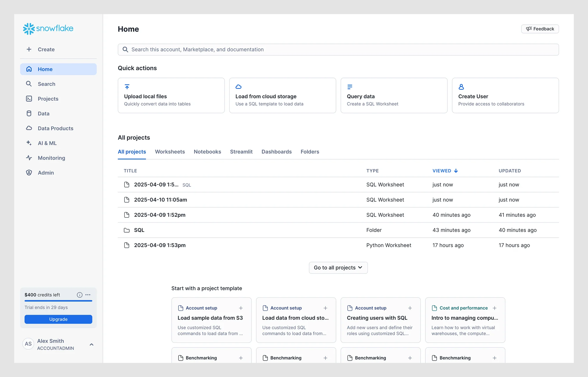Image resolution: width=588 pixels, height=377 pixels.
Task: Open Admin in the sidebar
Action: click(58, 173)
